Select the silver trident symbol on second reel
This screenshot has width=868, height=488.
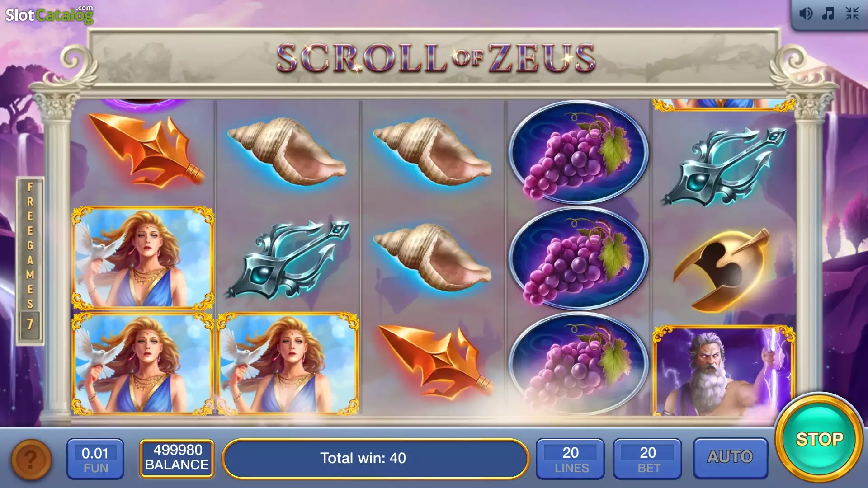289,259
